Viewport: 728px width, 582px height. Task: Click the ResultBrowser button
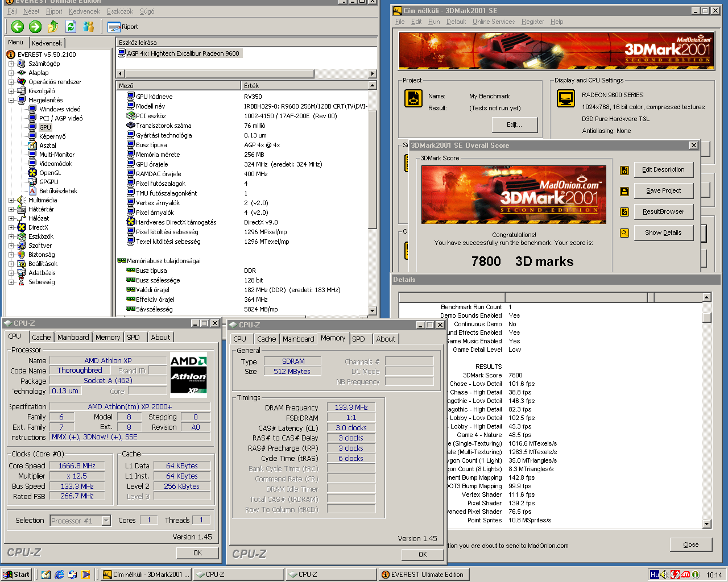click(664, 211)
